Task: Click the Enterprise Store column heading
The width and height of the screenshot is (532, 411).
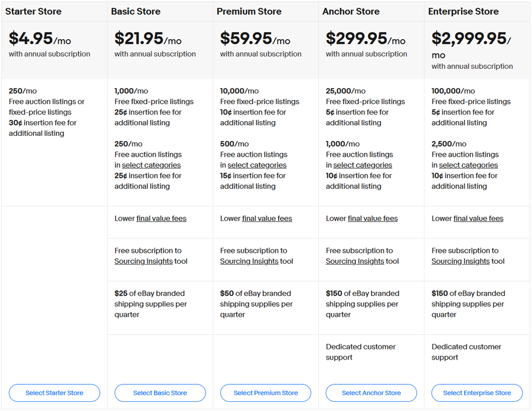Action: (x=463, y=11)
